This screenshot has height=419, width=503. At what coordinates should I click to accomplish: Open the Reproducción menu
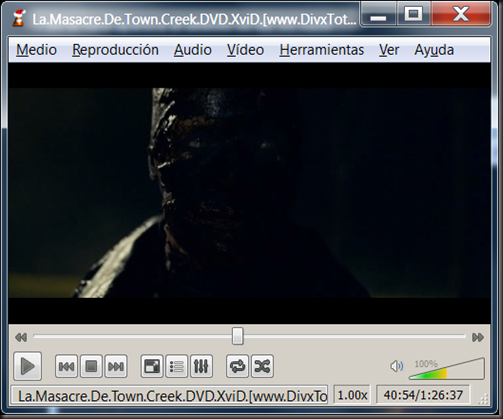pos(115,50)
